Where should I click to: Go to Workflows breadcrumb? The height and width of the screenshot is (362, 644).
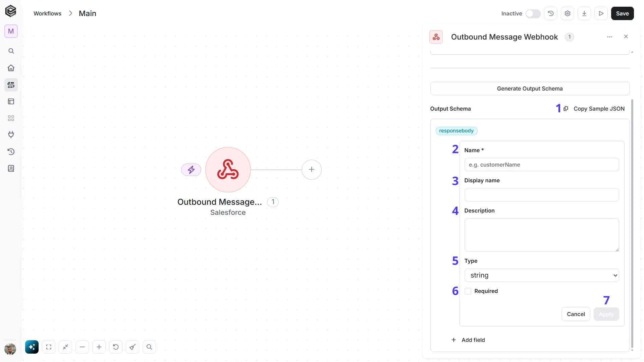(47, 13)
